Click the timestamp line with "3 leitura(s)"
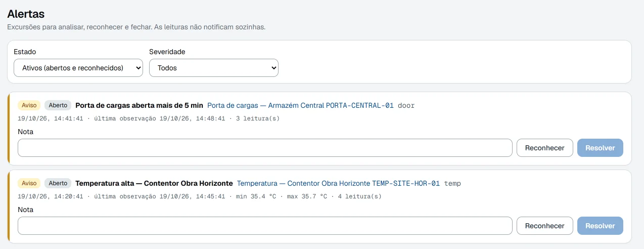This screenshot has width=644, height=249. click(x=149, y=118)
